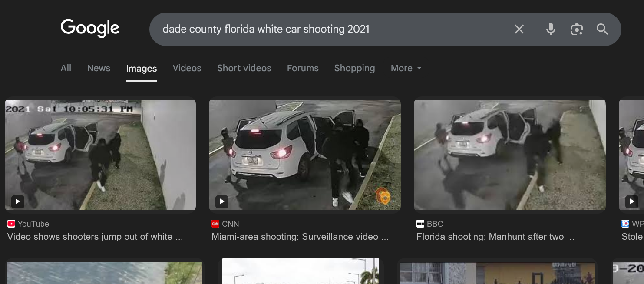This screenshot has height=284, width=644.
Task: Open the Shopping tab
Action: click(354, 68)
